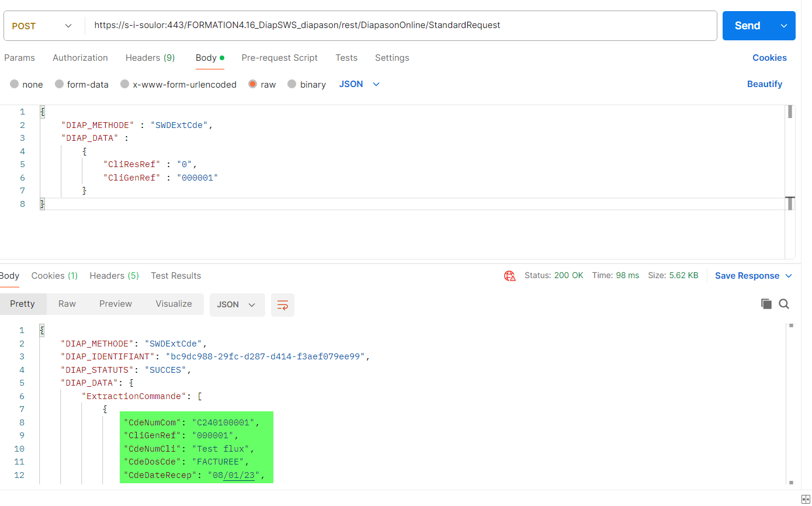Open the Save Response dropdown
Image resolution: width=812 pixels, height=506 pixels.
click(x=753, y=276)
